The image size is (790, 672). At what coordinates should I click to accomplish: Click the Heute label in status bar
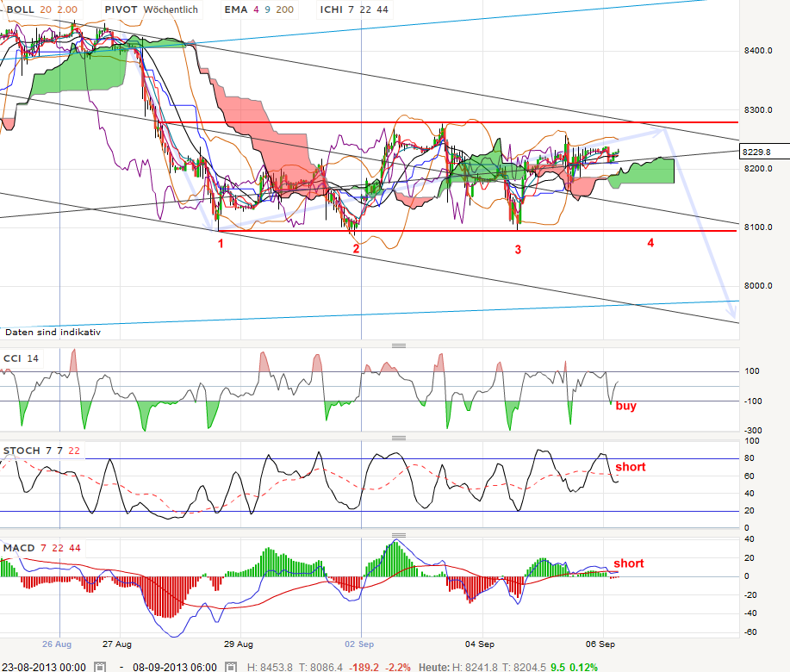point(434,667)
